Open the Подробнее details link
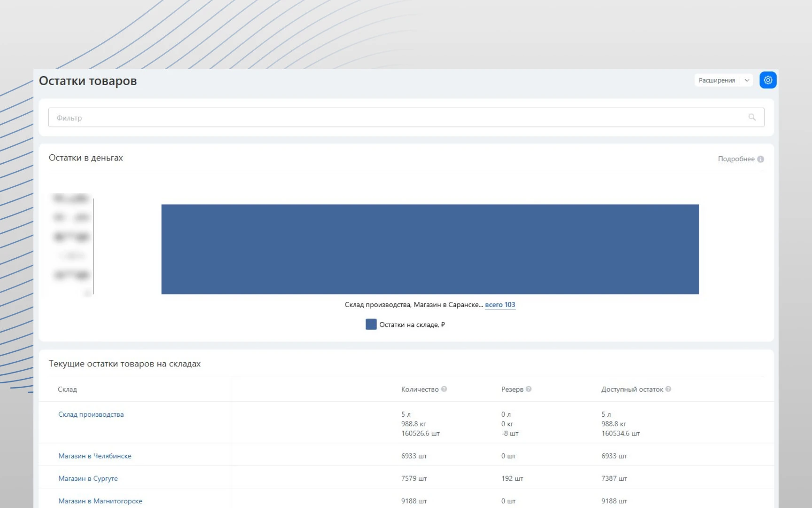812x508 pixels. point(736,159)
